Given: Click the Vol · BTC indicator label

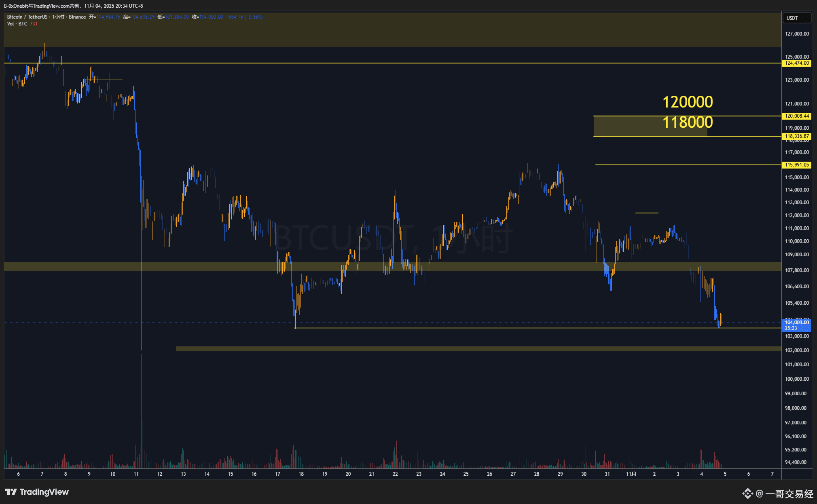Looking at the screenshot, I should [17, 24].
